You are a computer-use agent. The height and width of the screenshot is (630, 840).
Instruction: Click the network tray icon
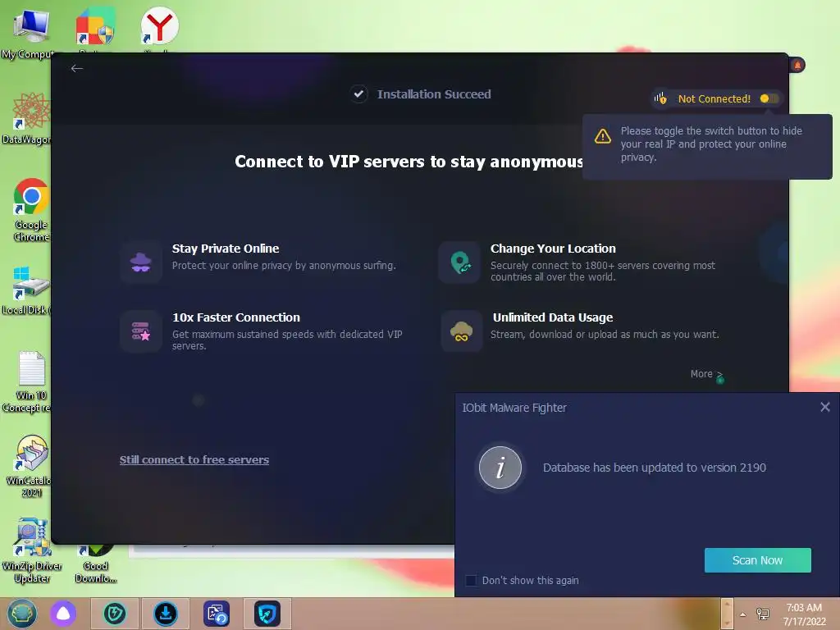(763, 614)
